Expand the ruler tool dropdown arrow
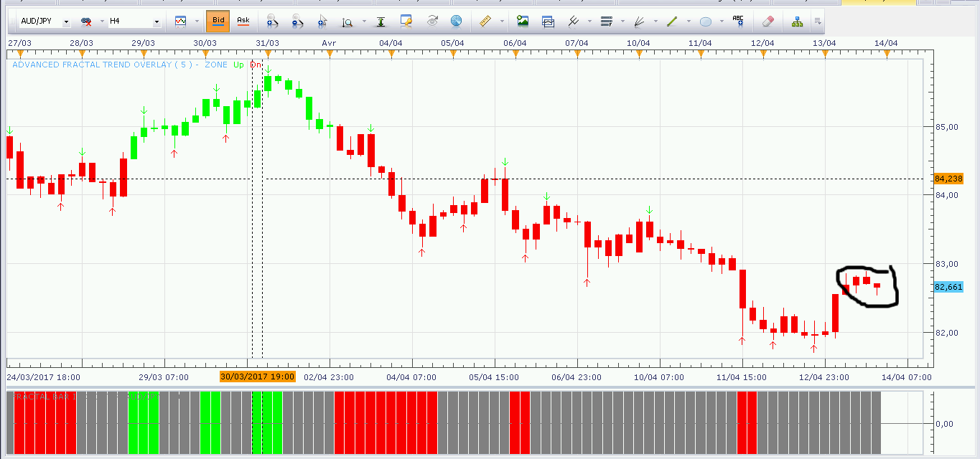Image resolution: width=980 pixels, height=459 pixels. (x=501, y=22)
